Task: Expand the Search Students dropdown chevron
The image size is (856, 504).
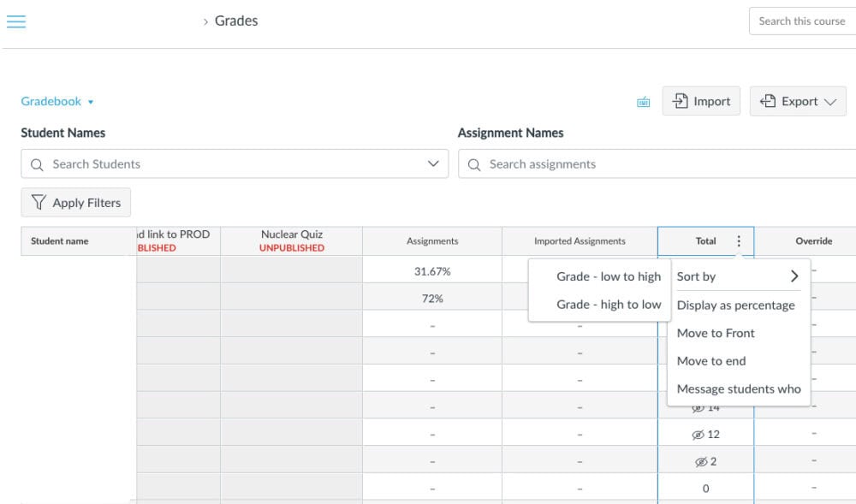Action: pyautogui.click(x=433, y=164)
